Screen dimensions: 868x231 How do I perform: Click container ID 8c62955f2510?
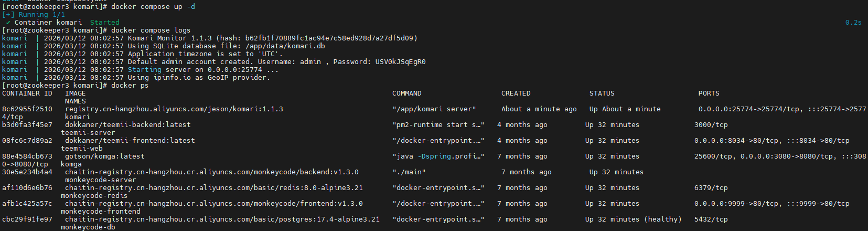(x=27, y=109)
